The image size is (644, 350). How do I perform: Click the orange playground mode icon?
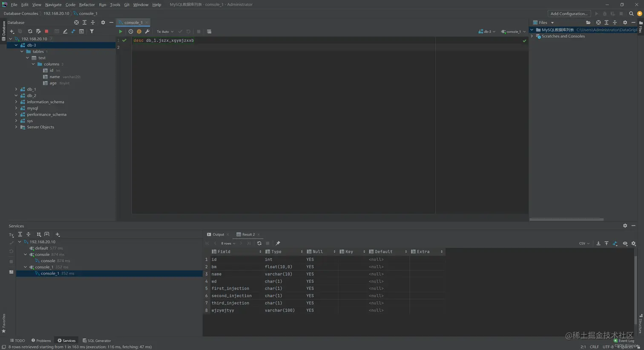point(139,32)
